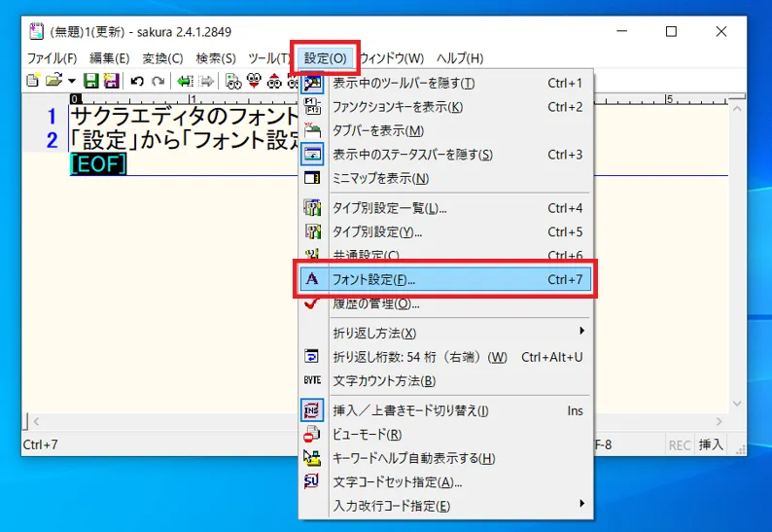Image resolution: width=772 pixels, height=532 pixels.
Task: Click the left arrow of the horizontal scrollbar
Action: tap(36, 422)
